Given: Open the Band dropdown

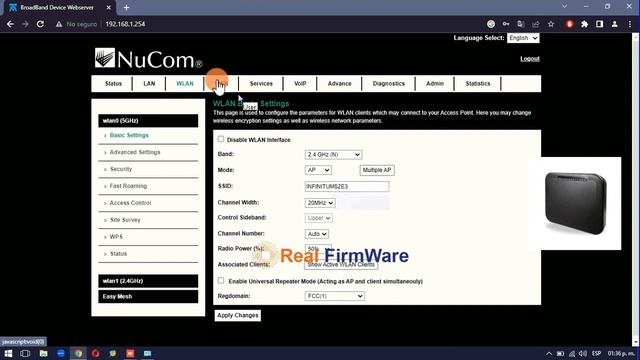Looking at the screenshot, I should click(333, 154).
